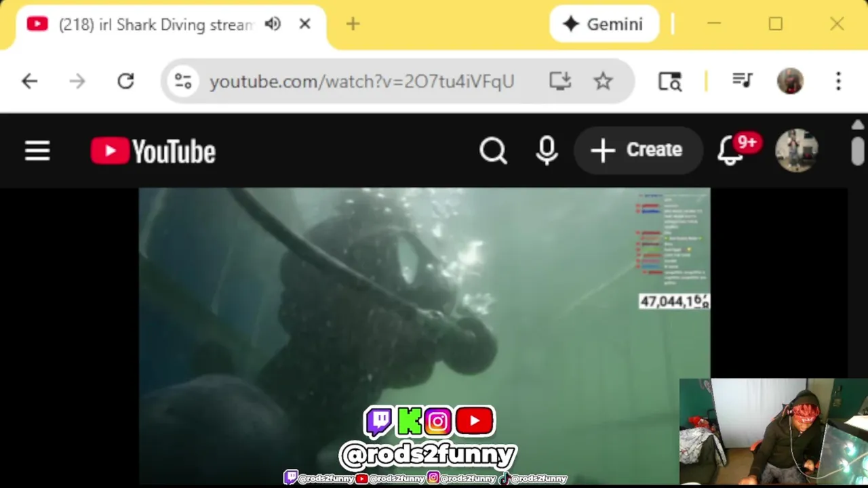Open YouTube search
Viewport: 868px width, 488px height.
[493, 150]
